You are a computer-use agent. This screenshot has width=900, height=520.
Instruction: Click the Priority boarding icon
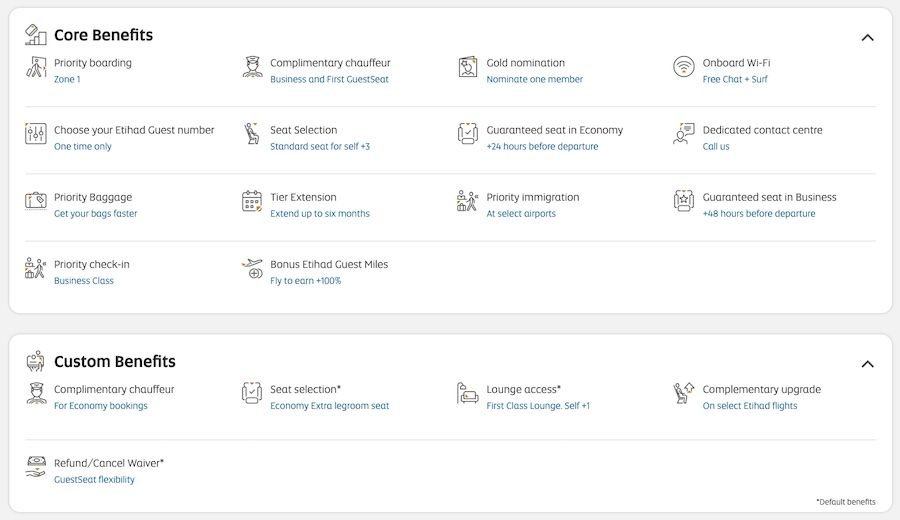[36, 68]
